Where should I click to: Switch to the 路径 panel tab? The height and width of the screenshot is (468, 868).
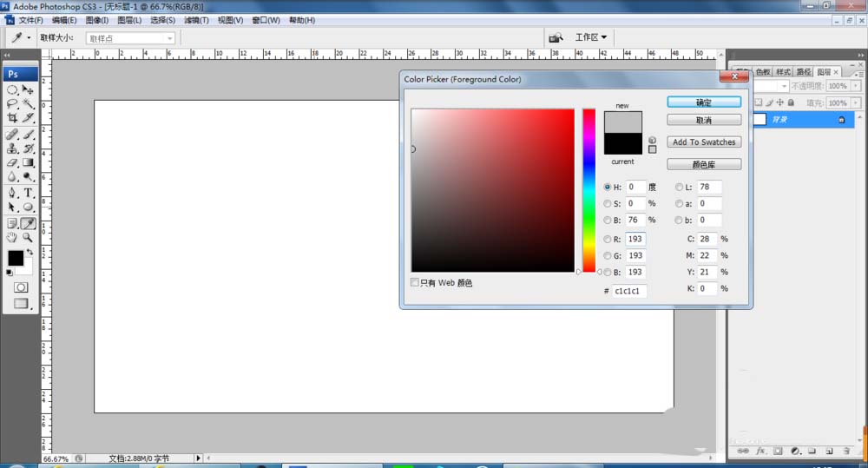pyautogui.click(x=804, y=72)
